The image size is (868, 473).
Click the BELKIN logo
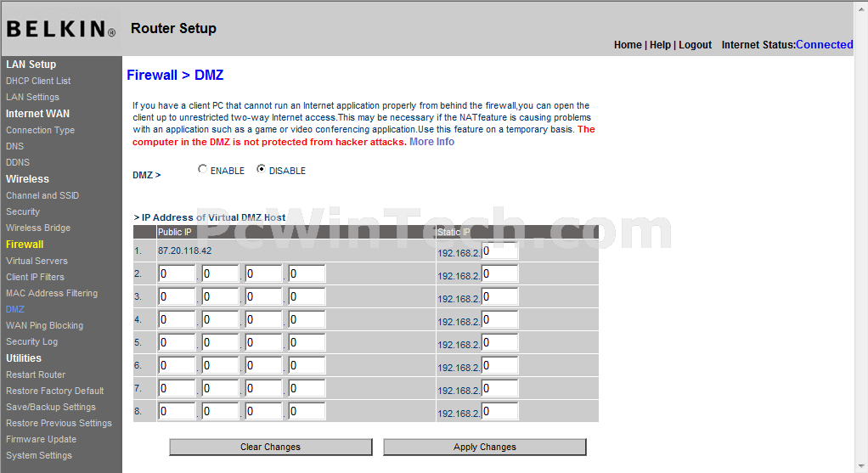(x=61, y=29)
